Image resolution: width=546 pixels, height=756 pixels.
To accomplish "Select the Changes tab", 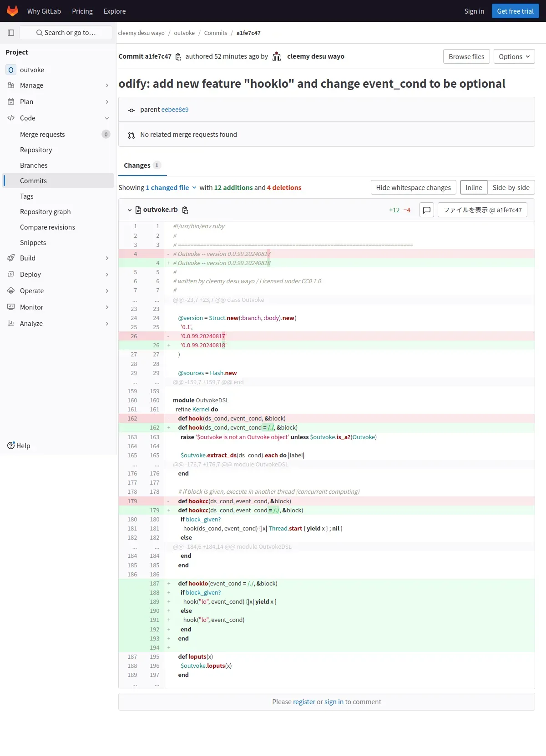I will pyautogui.click(x=142, y=165).
